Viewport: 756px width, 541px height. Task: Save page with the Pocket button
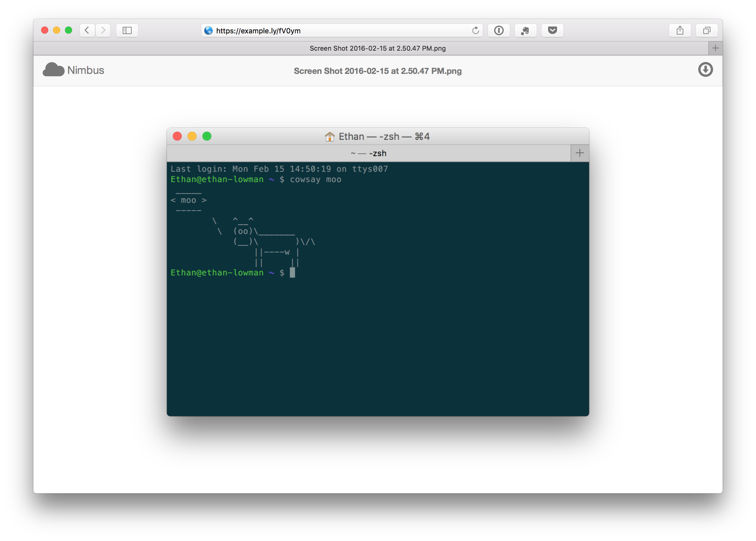(552, 30)
